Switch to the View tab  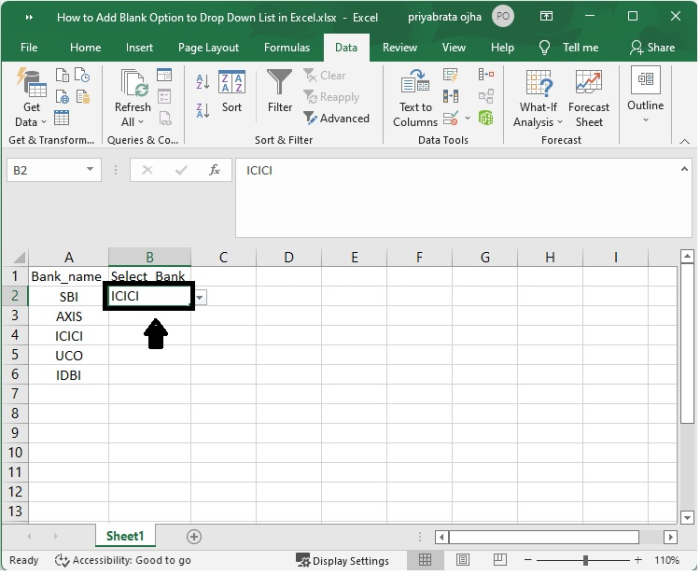[454, 48]
